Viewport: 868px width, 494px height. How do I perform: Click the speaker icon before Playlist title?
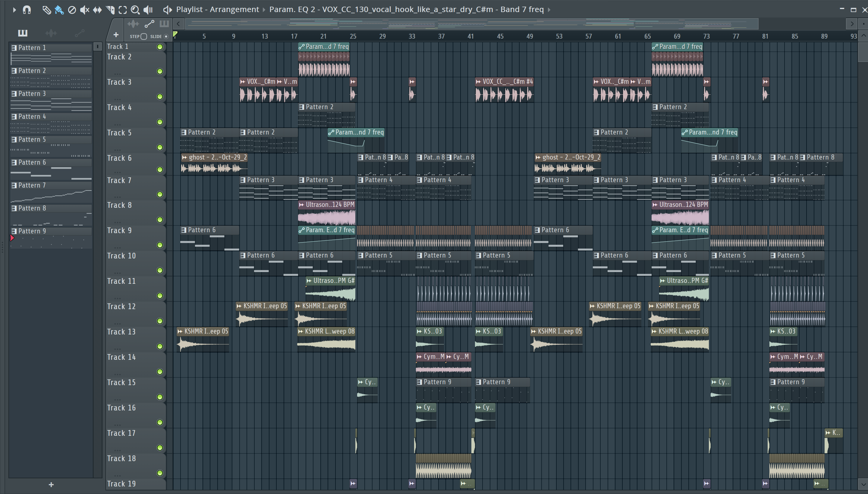pyautogui.click(x=168, y=10)
